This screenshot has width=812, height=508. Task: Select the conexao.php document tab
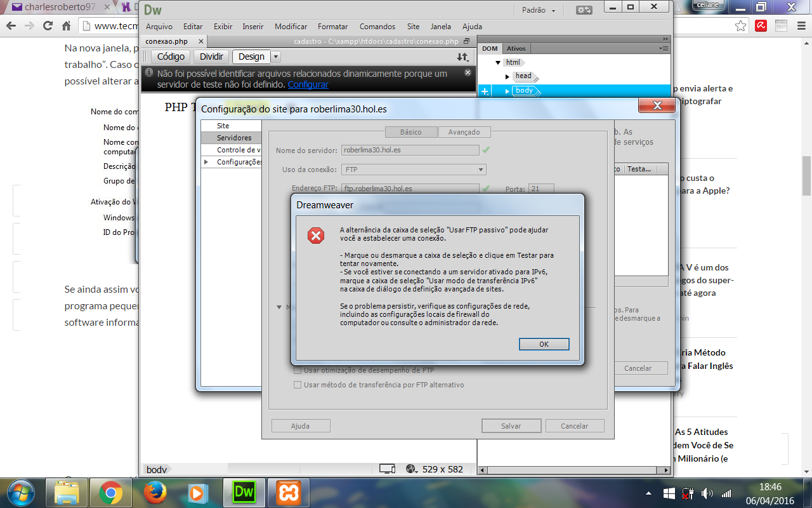[167, 41]
